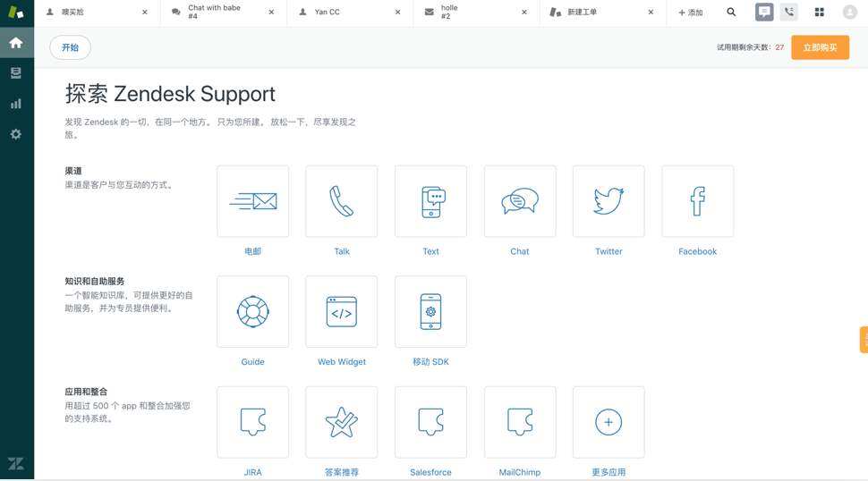Close the 噢买尬 user tab

pos(145,13)
